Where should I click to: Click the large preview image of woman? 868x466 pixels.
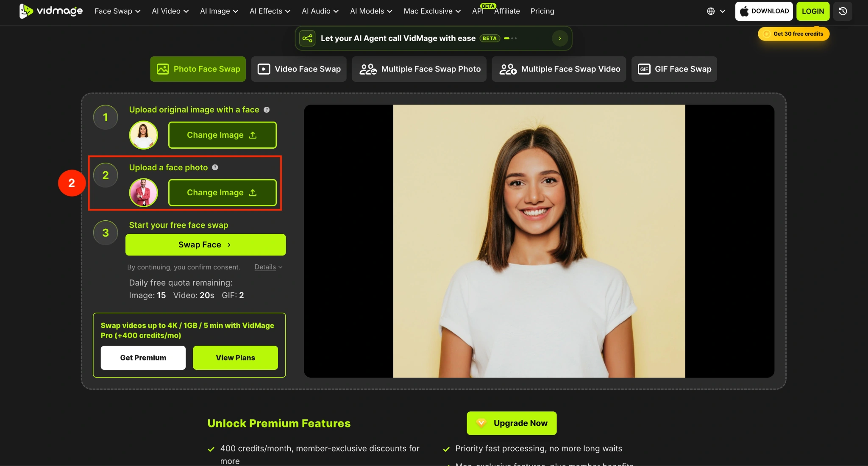click(x=539, y=241)
